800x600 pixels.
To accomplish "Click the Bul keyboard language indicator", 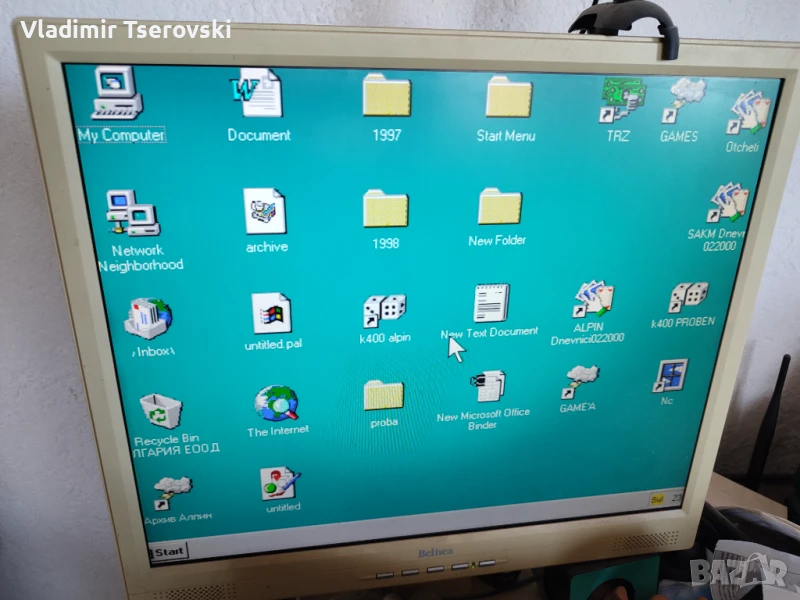I will tap(657, 498).
